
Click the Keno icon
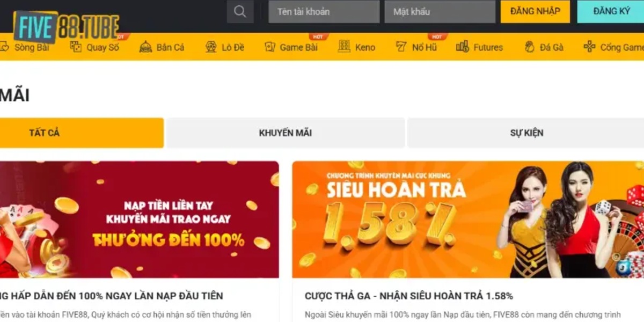pyautogui.click(x=344, y=47)
